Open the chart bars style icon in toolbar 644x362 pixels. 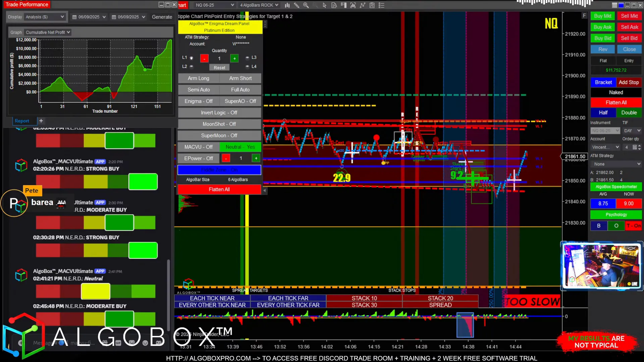click(287, 5)
